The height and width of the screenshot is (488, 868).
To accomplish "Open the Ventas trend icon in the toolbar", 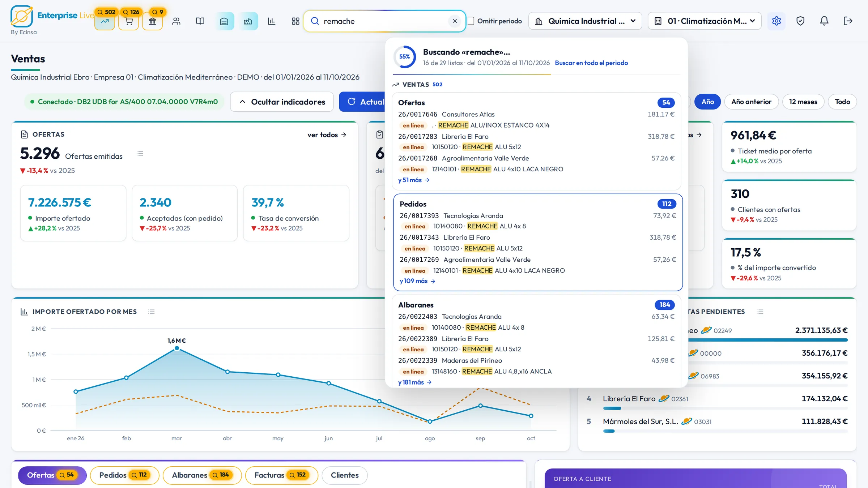I will coord(105,21).
